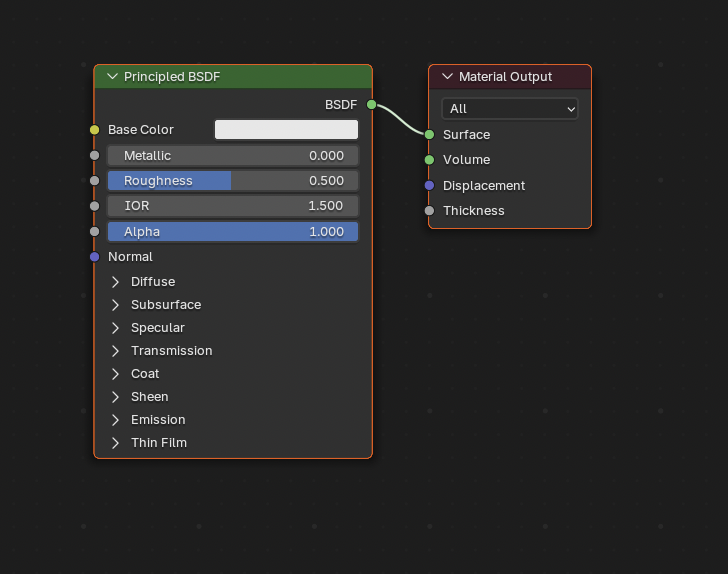Click the green Surface input socket
Image resolution: width=728 pixels, height=574 pixels.
coord(429,134)
